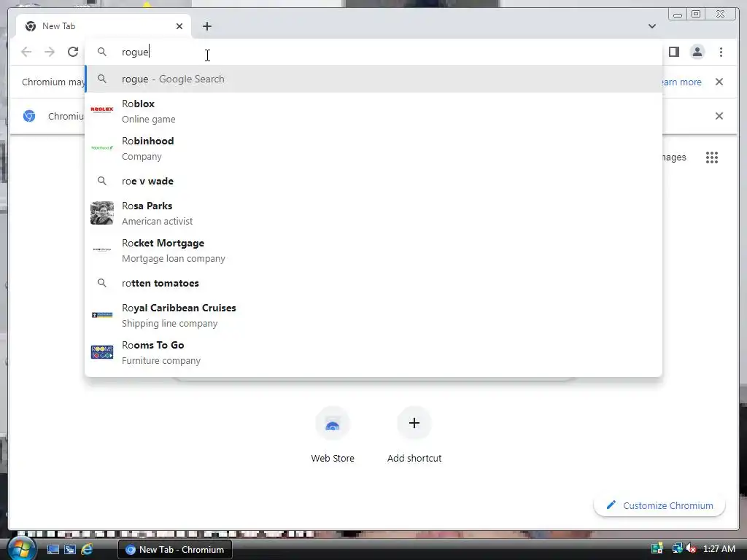Click the Royal Caribbean logo icon
This screenshot has height=560, width=747.
click(x=102, y=315)
